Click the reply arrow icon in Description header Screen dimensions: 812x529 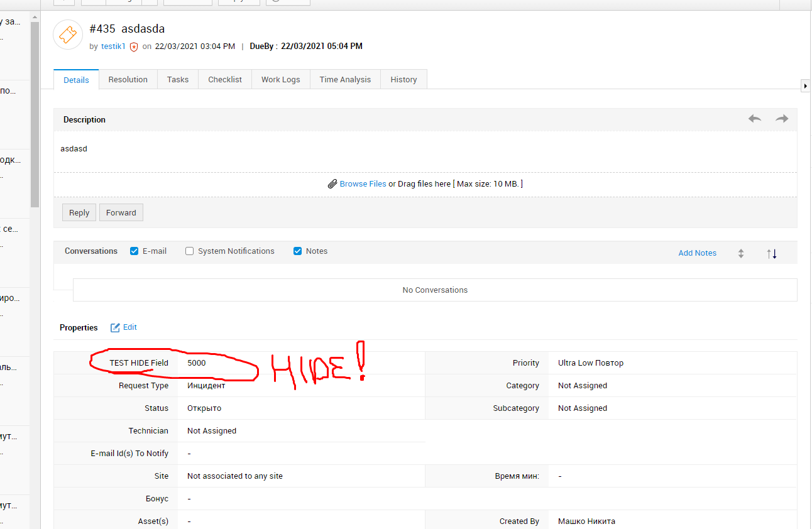coord(755,119)
